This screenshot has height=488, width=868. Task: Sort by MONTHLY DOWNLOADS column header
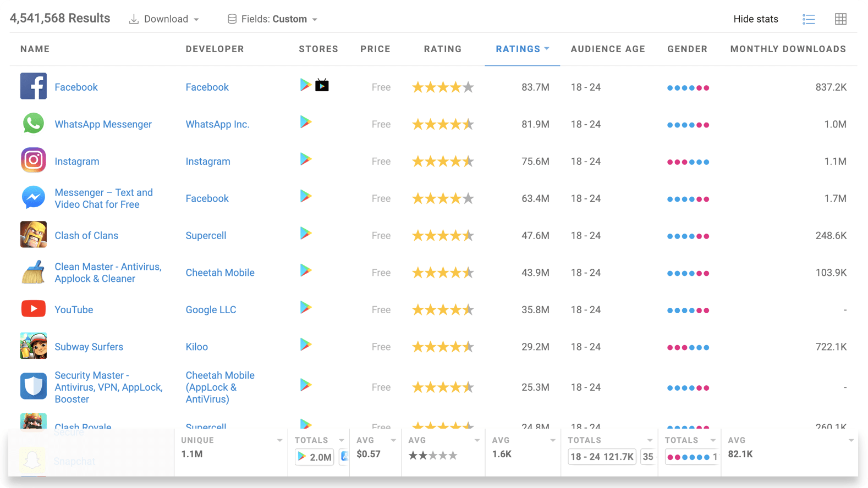click(x=788, y=49)
